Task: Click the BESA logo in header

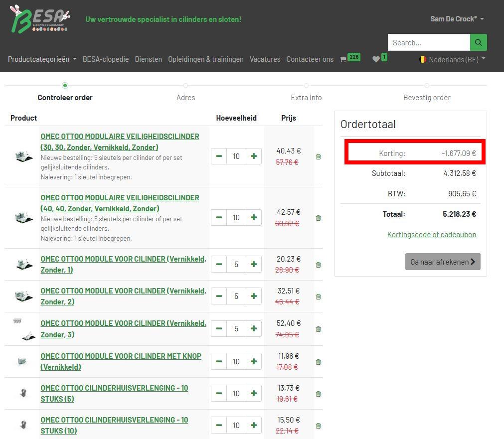Action: coord(40,19)
